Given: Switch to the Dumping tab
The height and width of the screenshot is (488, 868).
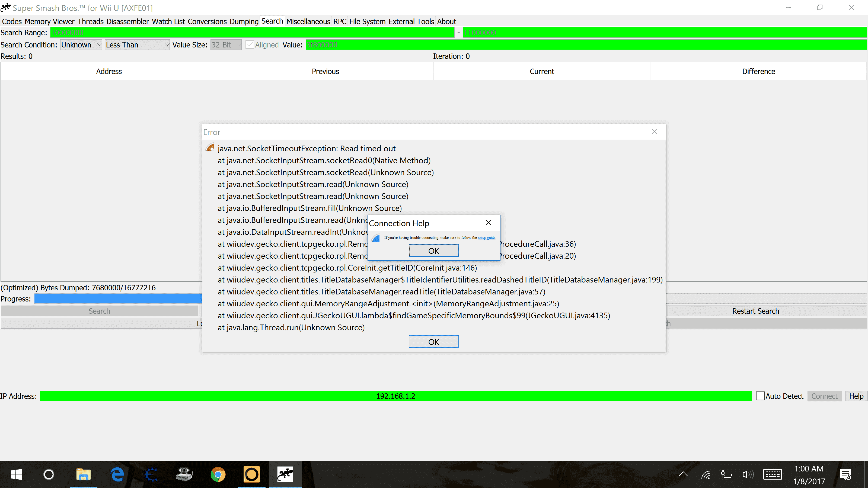Looking at the screenshot, I should point(244,22).
